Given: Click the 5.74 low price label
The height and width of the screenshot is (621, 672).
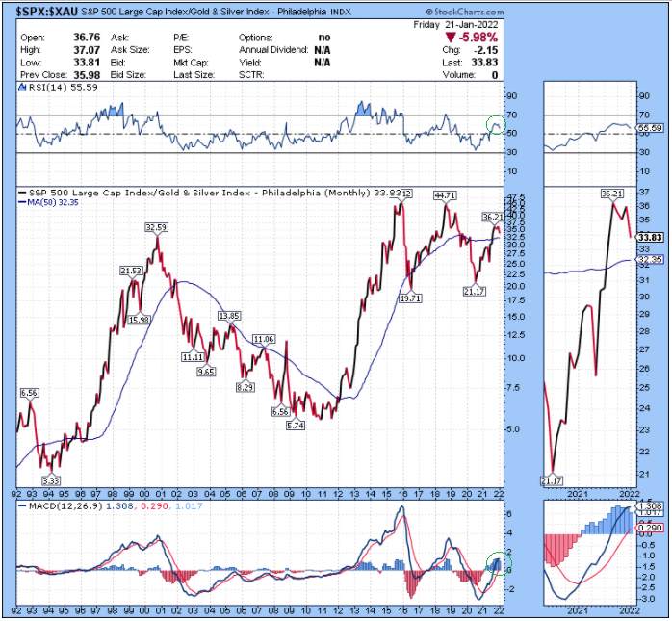Looking at the screenshot, I should [x=296, y=426].
